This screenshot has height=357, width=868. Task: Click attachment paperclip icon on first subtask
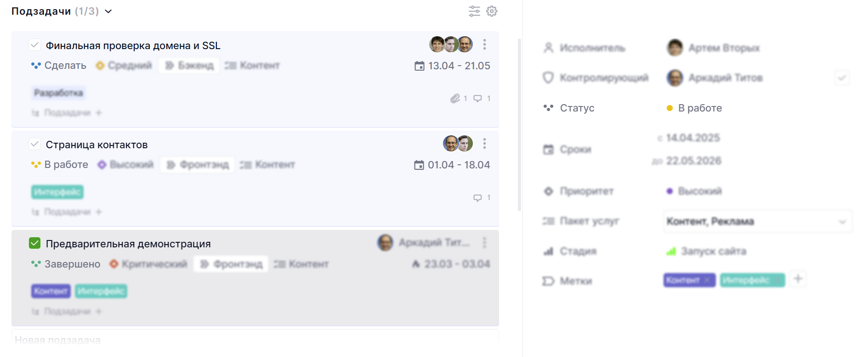tap(455, 98)
